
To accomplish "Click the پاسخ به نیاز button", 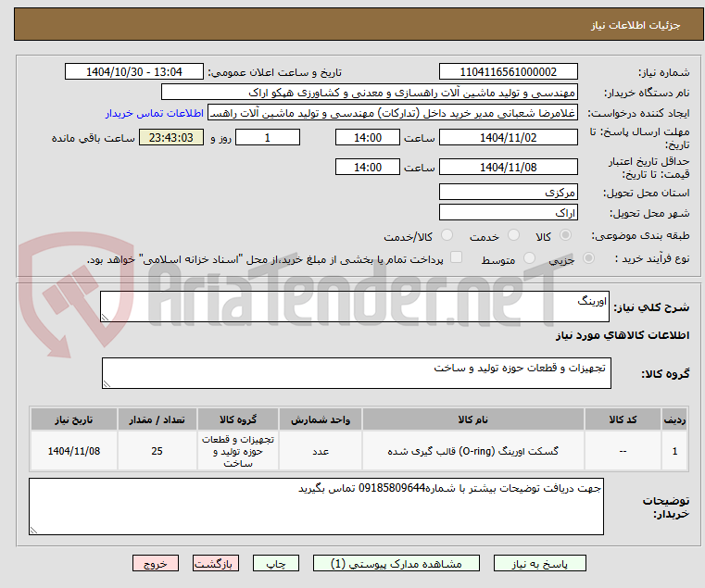I will click(539, 563).
